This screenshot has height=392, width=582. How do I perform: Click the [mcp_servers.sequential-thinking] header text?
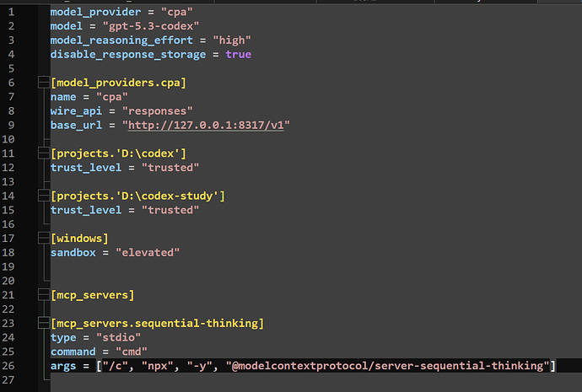tap(158, 324)
